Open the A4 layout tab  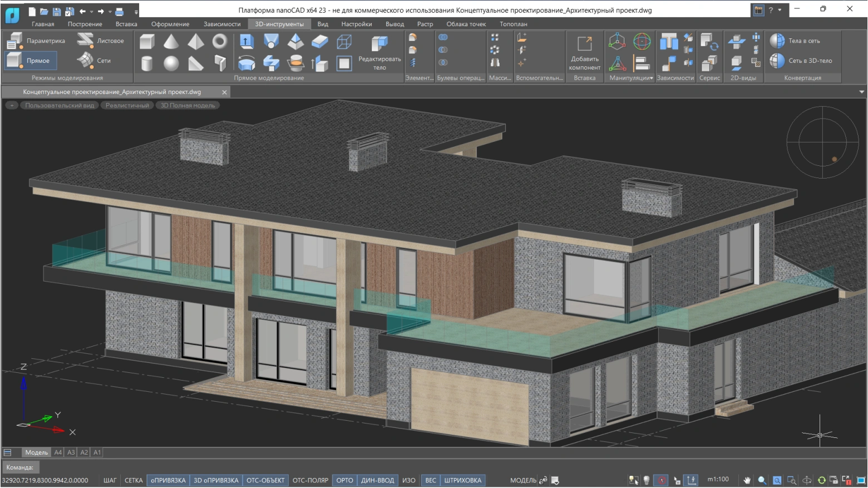tap(58, 452)
